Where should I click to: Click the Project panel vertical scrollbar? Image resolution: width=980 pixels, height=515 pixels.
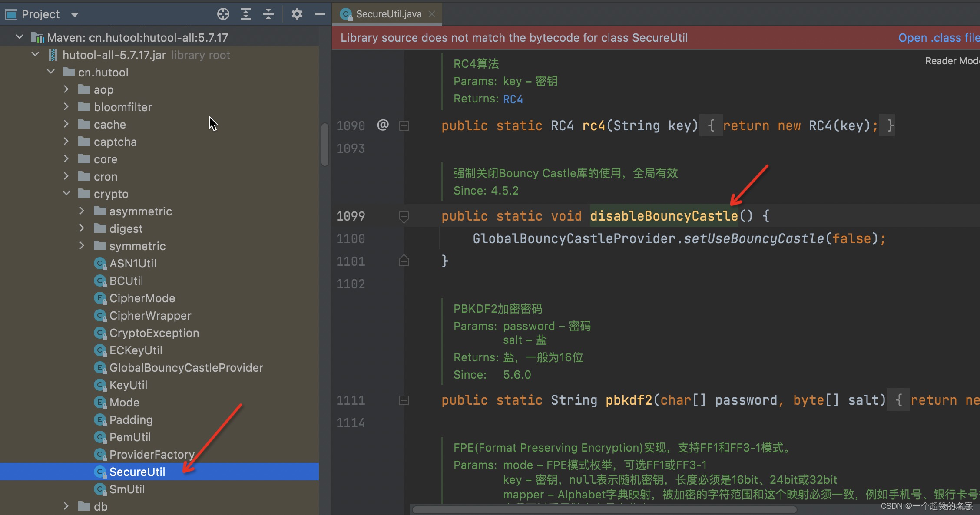point(325,143)
